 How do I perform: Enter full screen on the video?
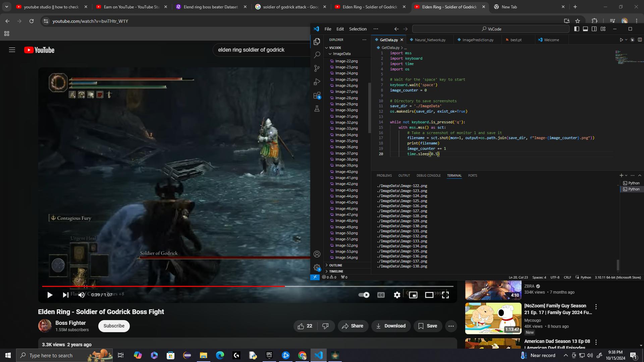445,295
